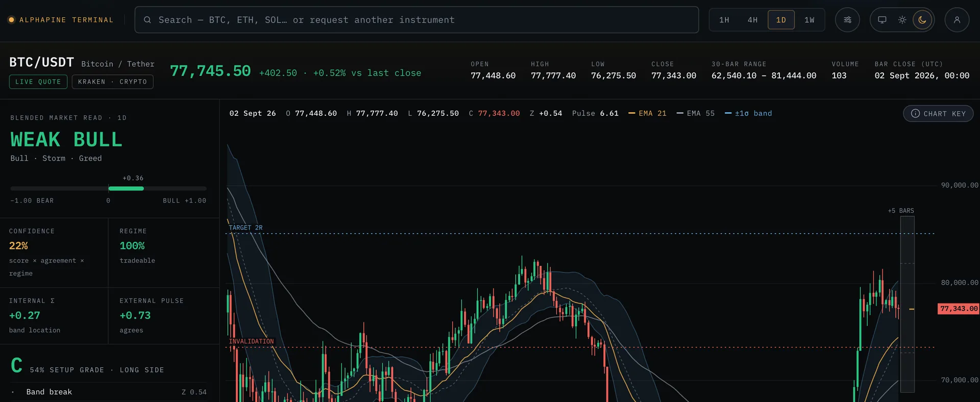This screenshot has height=402, width=980.
Task: Click the VOLUME value 103
Action: [x=839, y=76]
